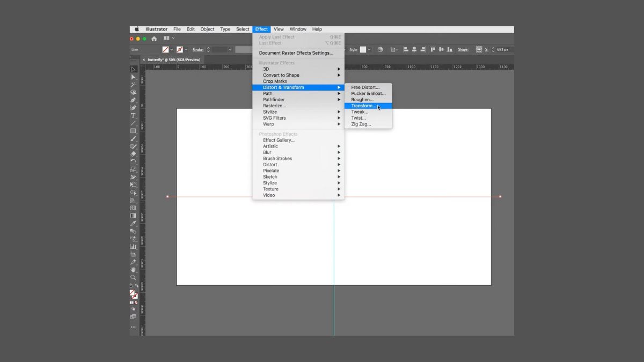Click the reference point locator grid

pyautogui.click(x=479, y=49)
